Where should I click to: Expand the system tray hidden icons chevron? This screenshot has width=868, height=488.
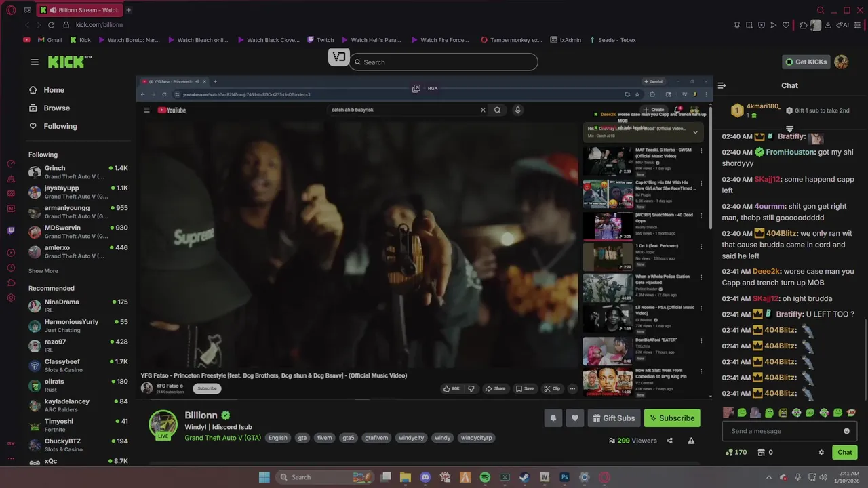tap(768, 477)
